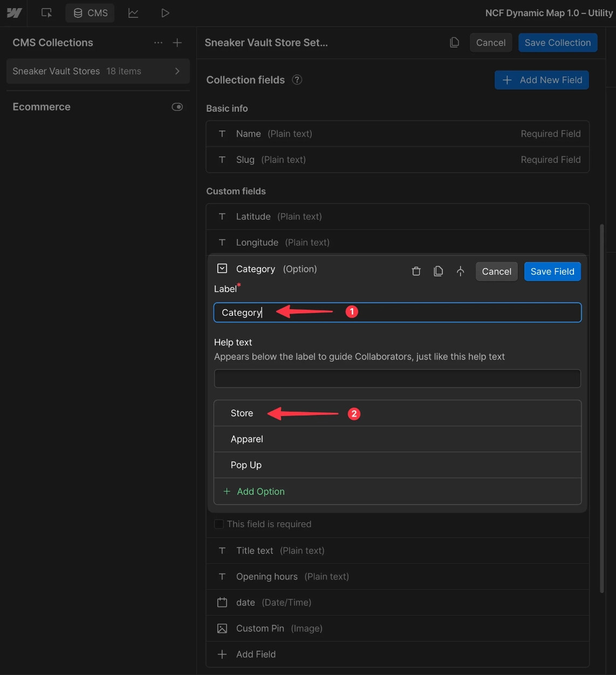Viewport: 616px width, 675px height.
Task: Duplicate the Category field
Action: (x=439, y=271)
